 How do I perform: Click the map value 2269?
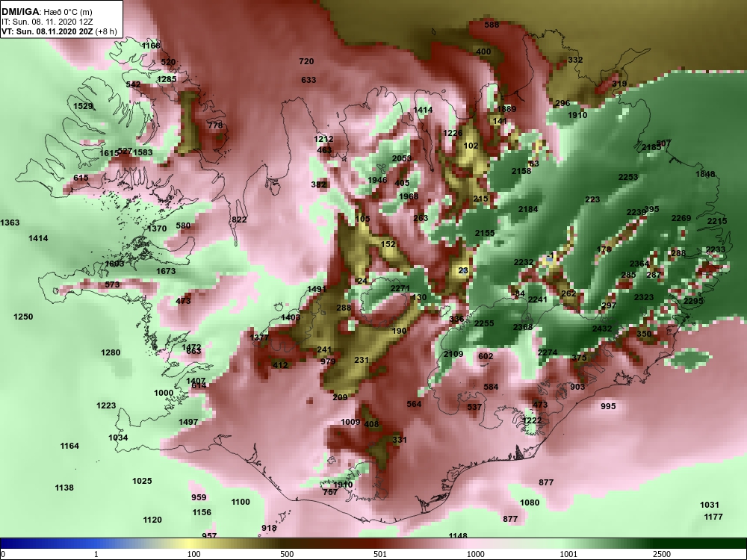(681, 219)
